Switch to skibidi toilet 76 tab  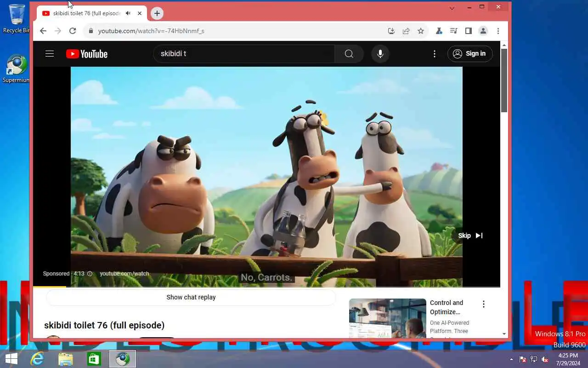(92, 13)
